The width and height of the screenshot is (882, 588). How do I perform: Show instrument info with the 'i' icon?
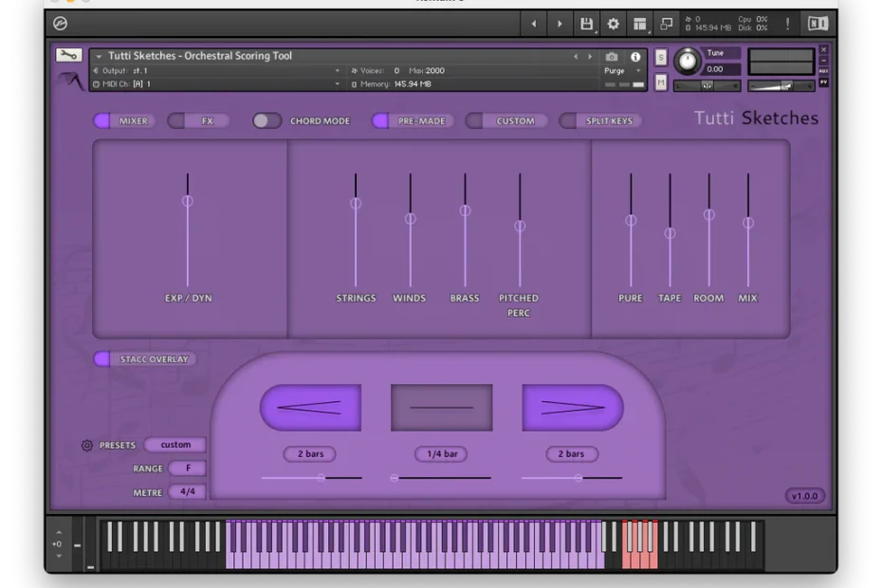click(x=634, y=57)
